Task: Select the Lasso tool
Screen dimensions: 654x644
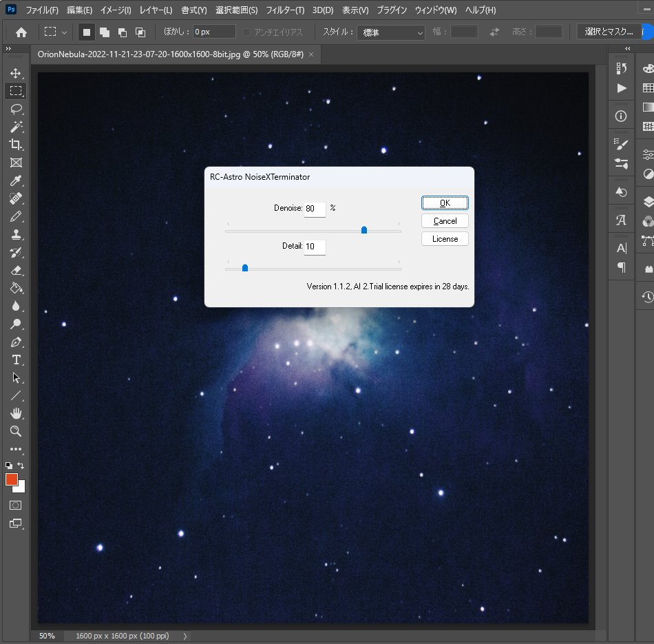Action: tap(16, 110)
